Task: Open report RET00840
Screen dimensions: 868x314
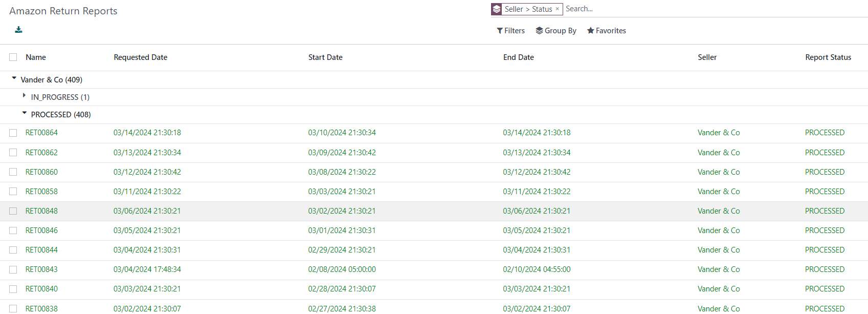Action: point(41,289)
